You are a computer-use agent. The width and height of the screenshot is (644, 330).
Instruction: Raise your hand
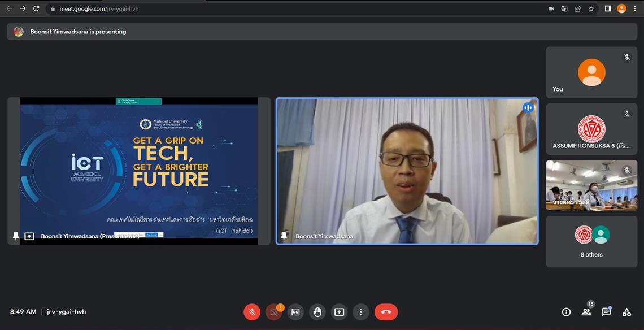(317, 312)
